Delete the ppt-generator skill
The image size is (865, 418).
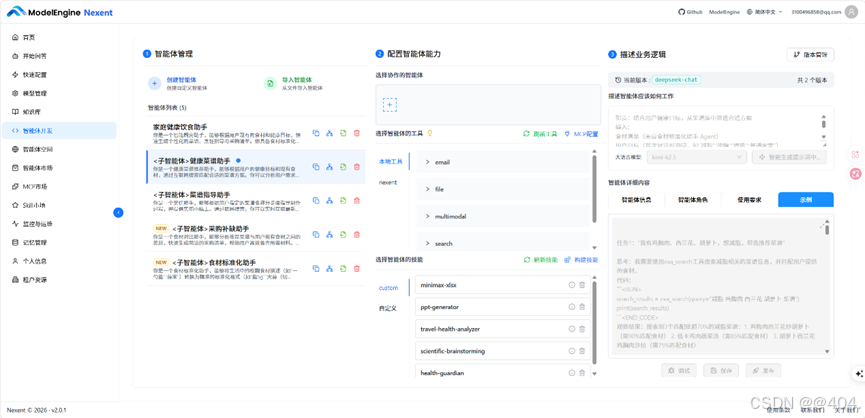(581, 307)
